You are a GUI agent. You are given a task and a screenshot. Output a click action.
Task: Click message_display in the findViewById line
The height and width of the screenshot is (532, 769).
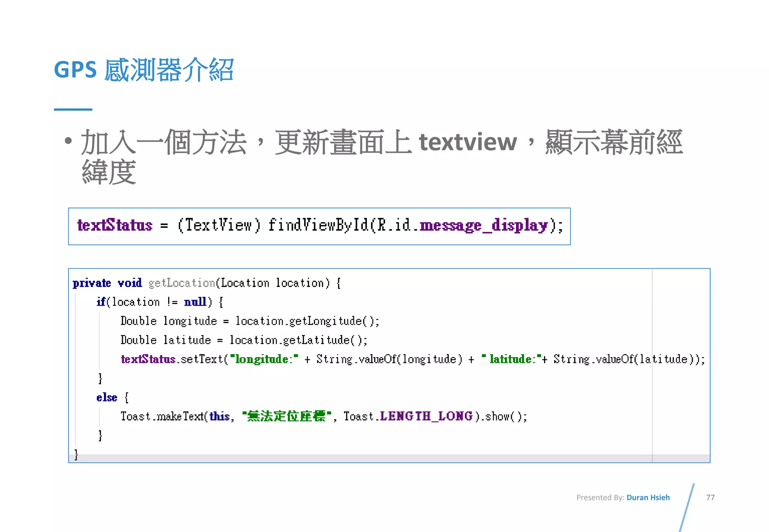tap(484, 225)
